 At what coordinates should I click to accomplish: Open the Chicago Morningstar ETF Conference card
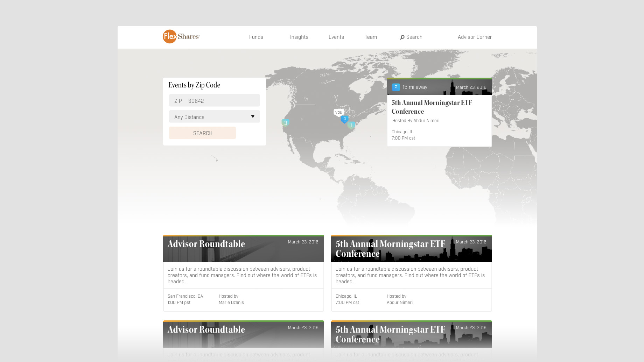[411, 273]
